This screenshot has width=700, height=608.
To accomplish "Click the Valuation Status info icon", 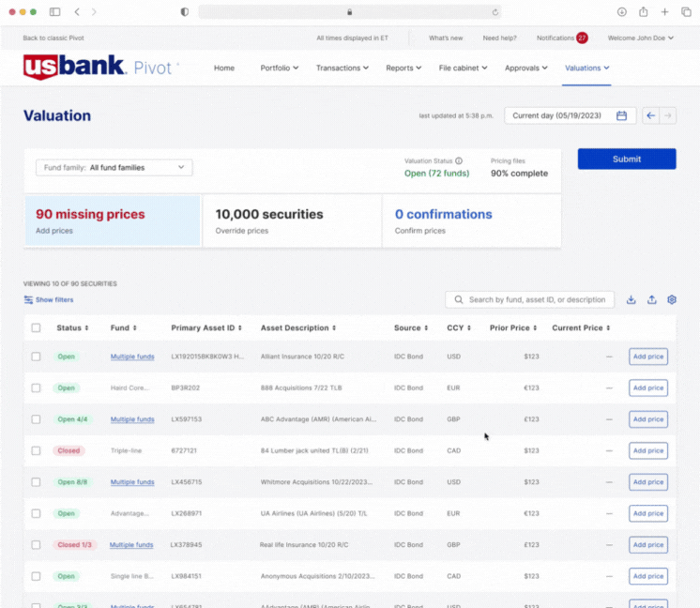I will point(459,160).
